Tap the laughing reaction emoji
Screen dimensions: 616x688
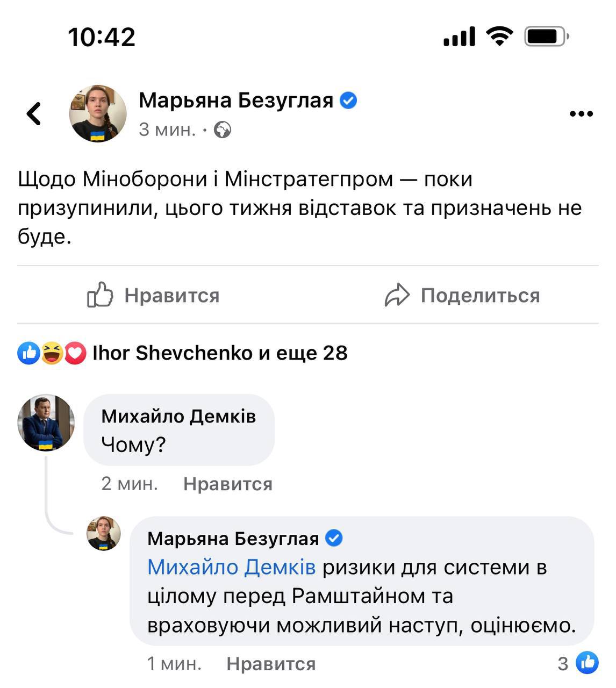(x=52, y=353)
